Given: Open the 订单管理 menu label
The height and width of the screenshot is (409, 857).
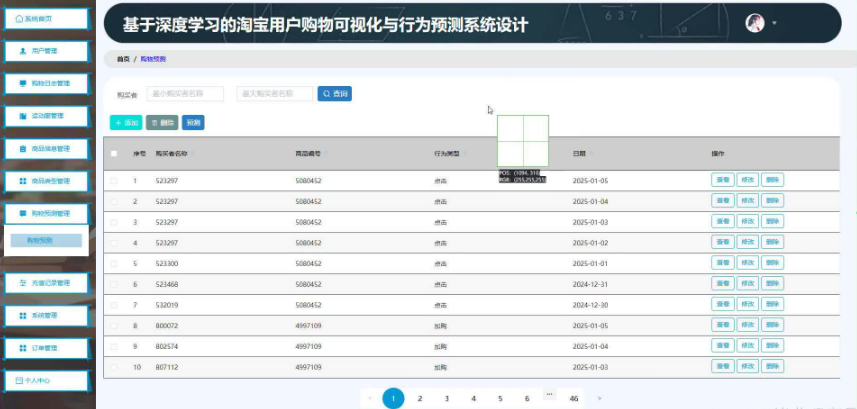Looking at the screenshot, I should tap(44, 348).
